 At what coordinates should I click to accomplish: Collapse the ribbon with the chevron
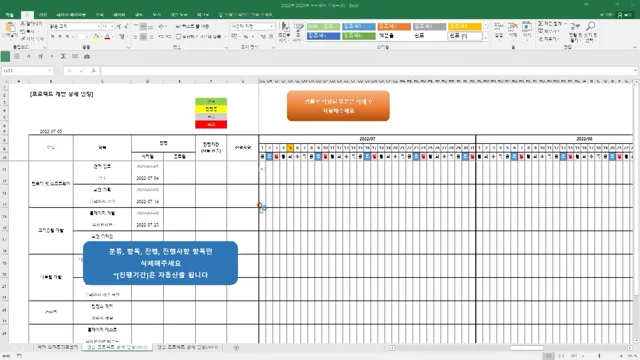(635, 48)
